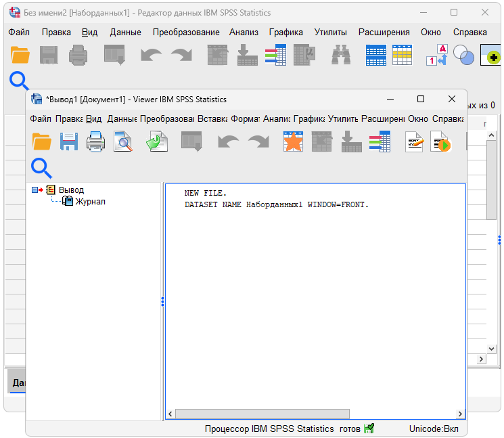The width and height of the screenshot is (504, 438).
Task: Click Data Editor vertical scrollbar up arrow
Action: 491,135
